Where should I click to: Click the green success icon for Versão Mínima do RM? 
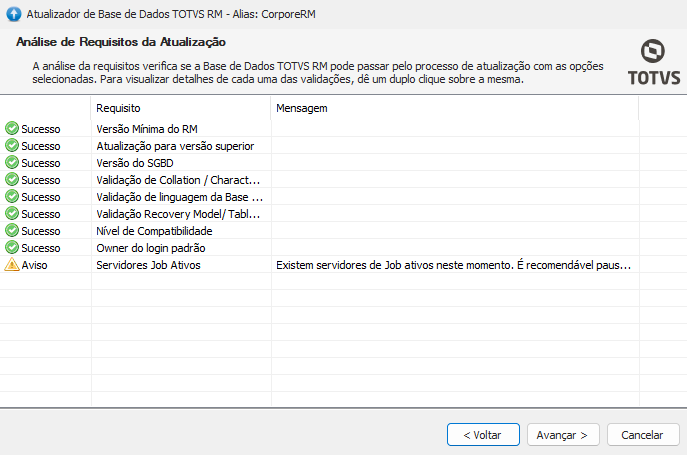(12, 129)
